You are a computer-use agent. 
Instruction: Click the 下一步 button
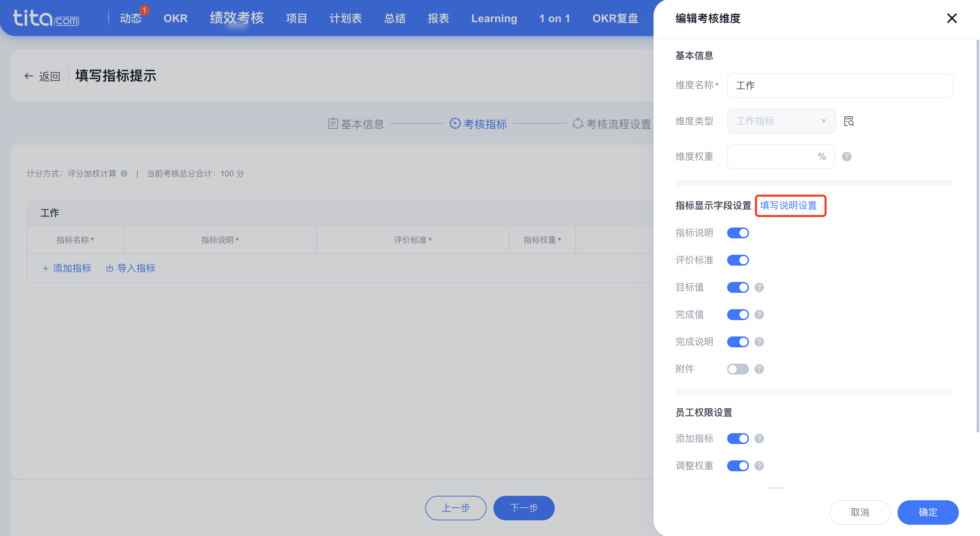coord(523,508)
